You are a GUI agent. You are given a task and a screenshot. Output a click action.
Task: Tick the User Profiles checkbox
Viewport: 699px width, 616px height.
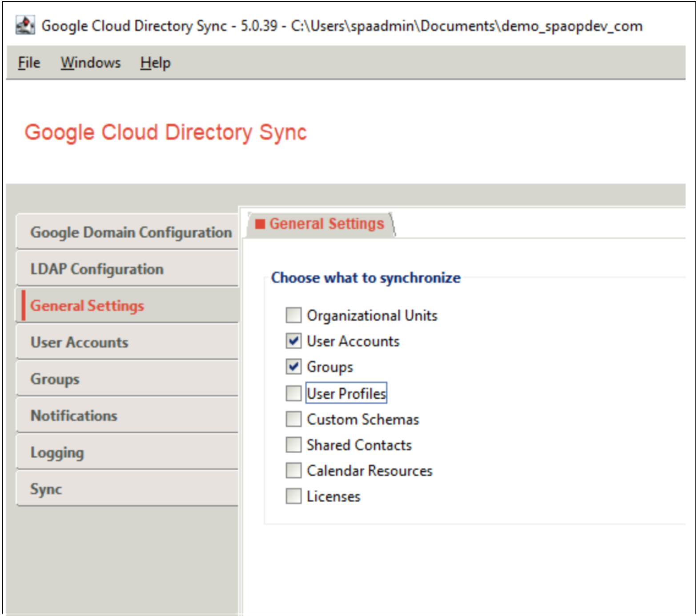pyautogui.click(x=293, y=393)
